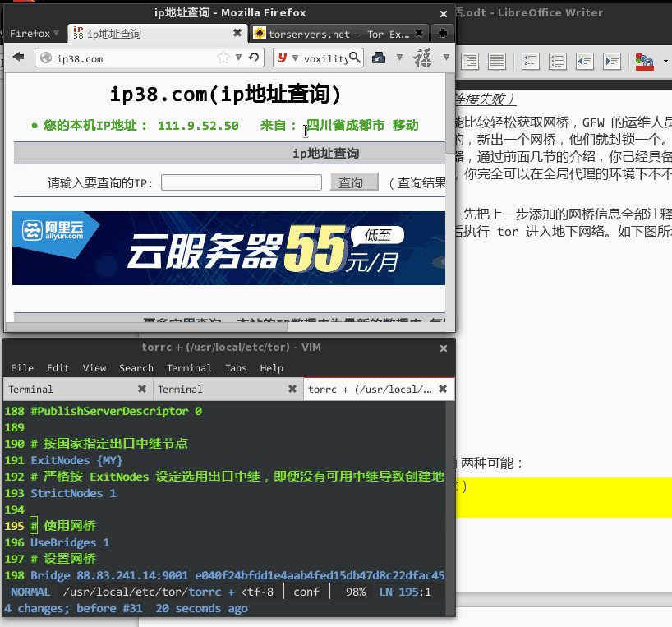Open the Firefox application menu
The image size is (672, 627).
34,34
